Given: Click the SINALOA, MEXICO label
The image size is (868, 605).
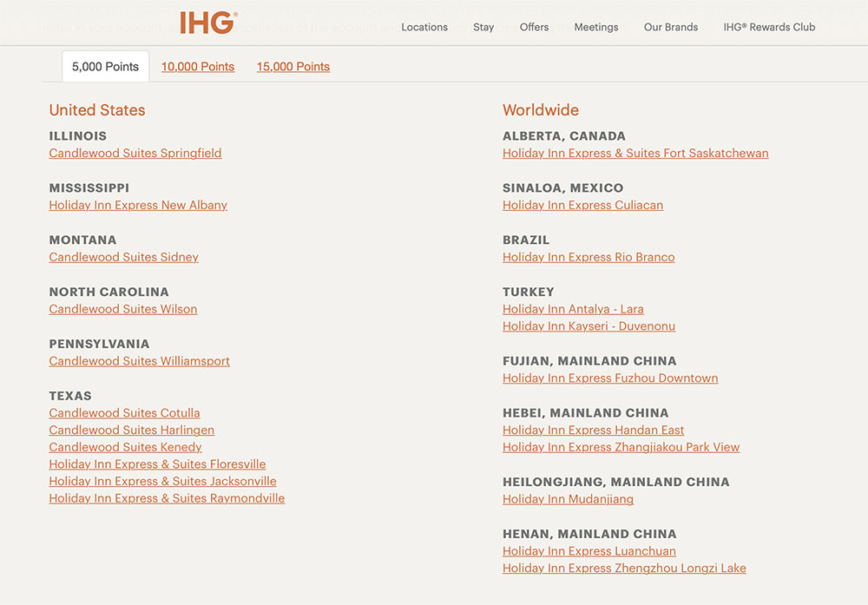Looking at the screenshot, I should click(563, 188).
